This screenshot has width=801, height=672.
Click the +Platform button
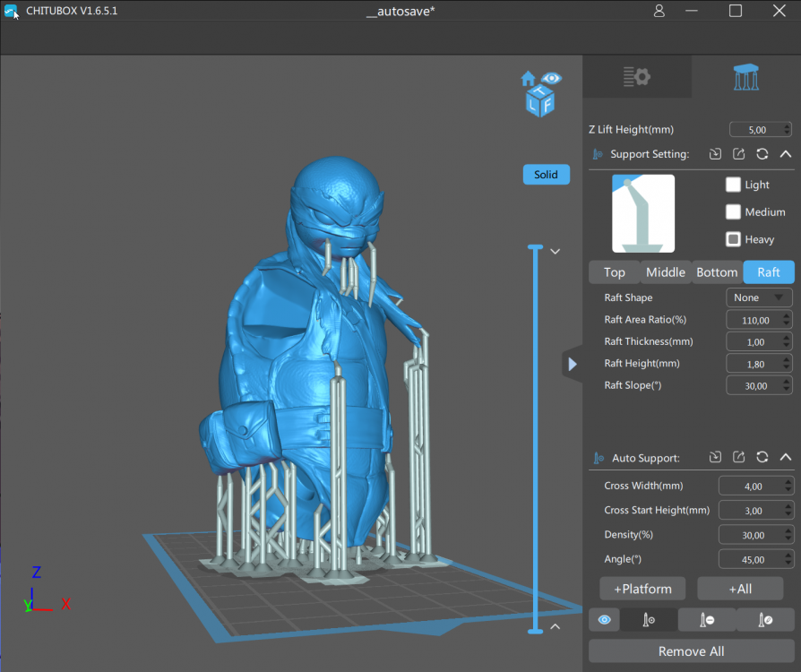(x=642, y=589)
